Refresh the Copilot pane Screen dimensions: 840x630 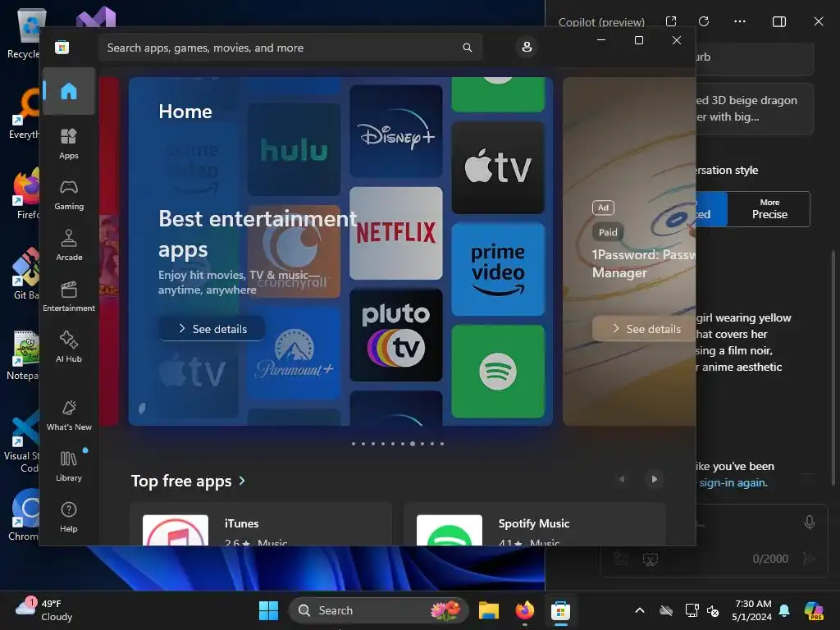point(704,21)
